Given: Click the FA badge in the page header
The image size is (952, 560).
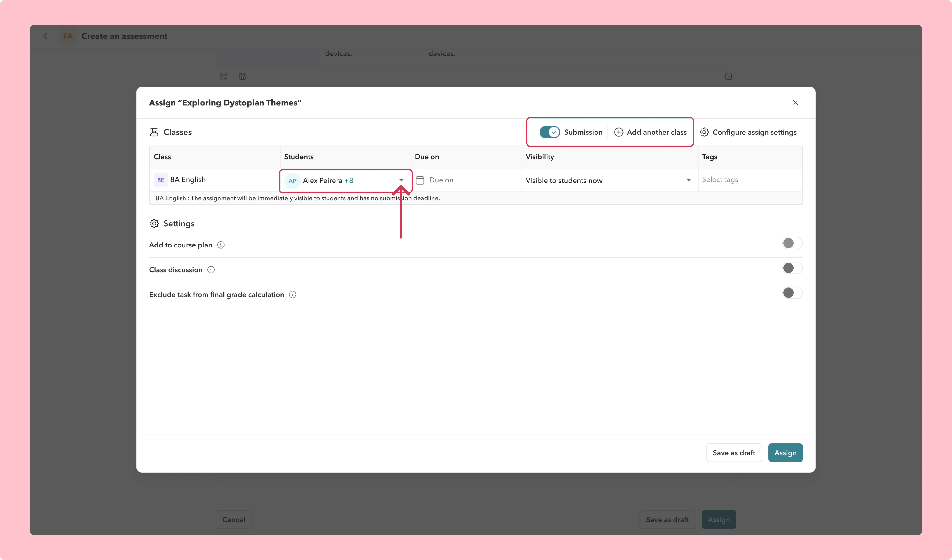Looking at the screenshot, I should 68,36.
